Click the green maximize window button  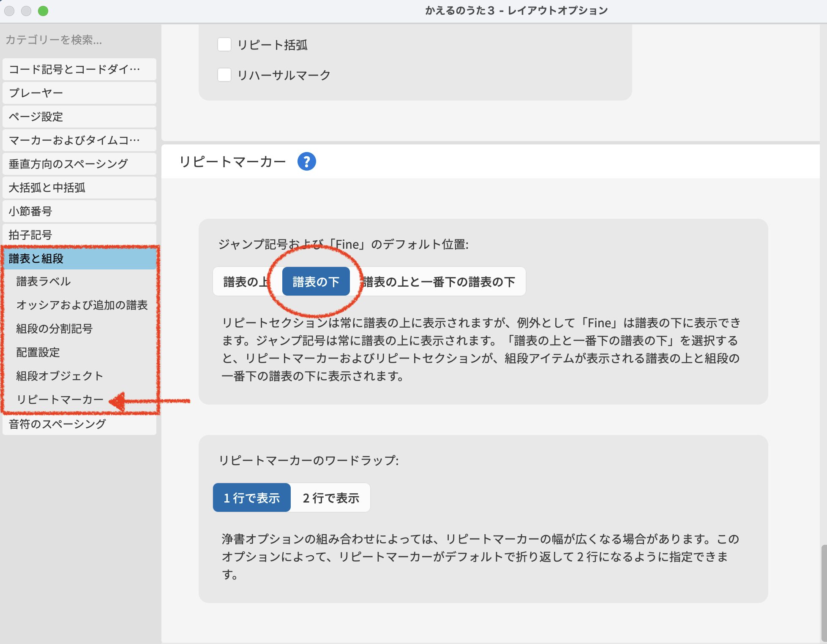coord(43,11)
